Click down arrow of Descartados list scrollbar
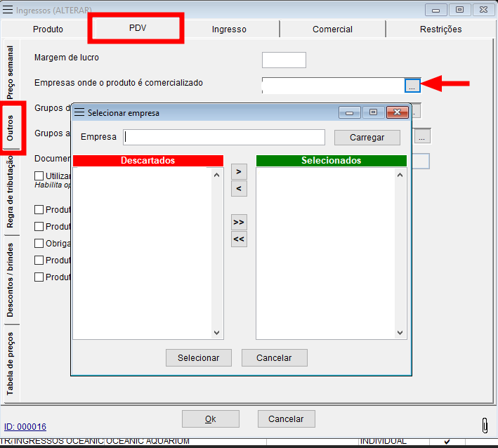The height and width of the screenshot is (448, 498). pyautogui.click(x=216, y=333)
